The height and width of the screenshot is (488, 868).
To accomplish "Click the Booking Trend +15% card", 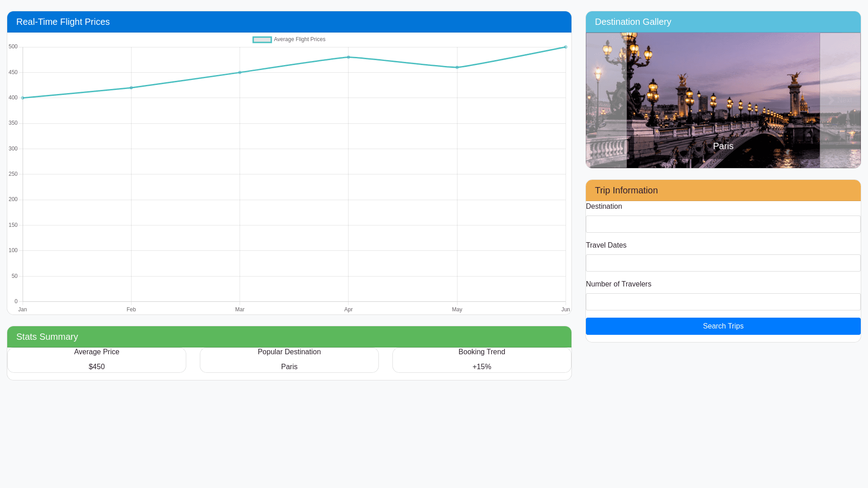I will click(x=482, y=360).
